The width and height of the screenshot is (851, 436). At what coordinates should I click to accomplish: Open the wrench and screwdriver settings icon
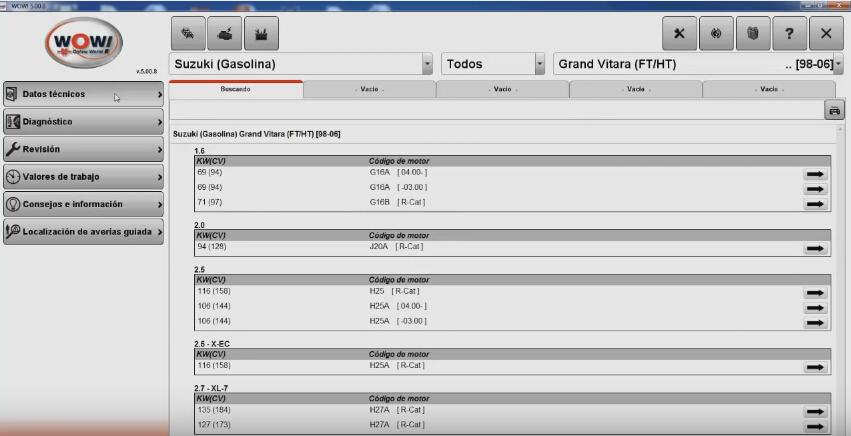679,34
